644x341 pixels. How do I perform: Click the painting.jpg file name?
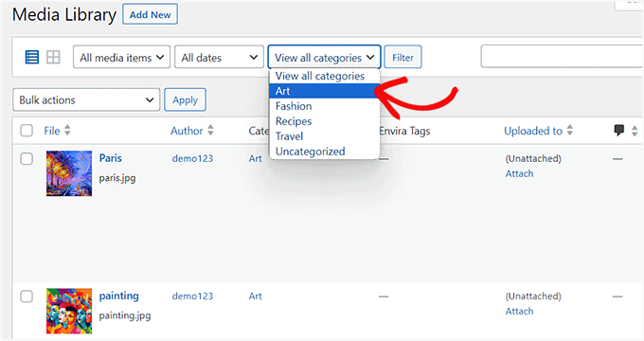125,316
